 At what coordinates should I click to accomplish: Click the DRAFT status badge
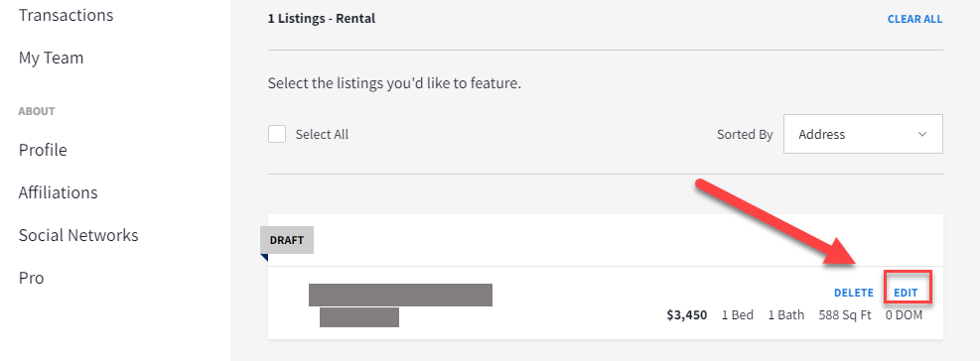(x=287, y=240)
